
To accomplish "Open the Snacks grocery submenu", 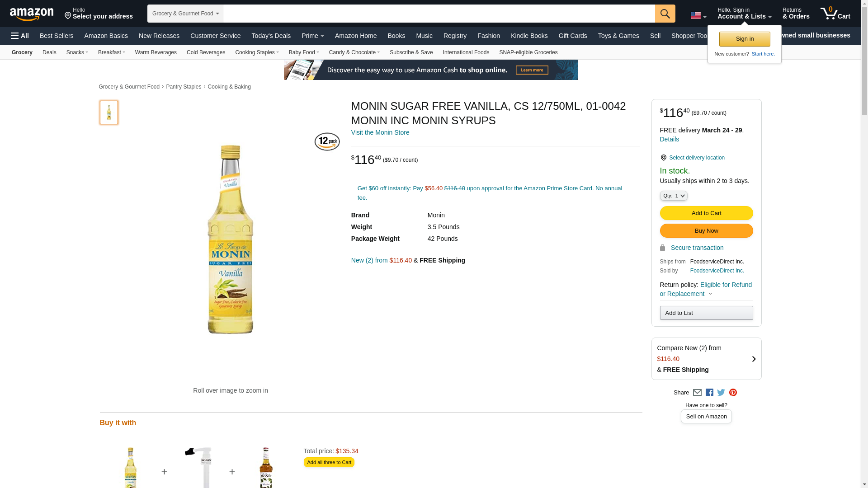I will tap(77, 52).
